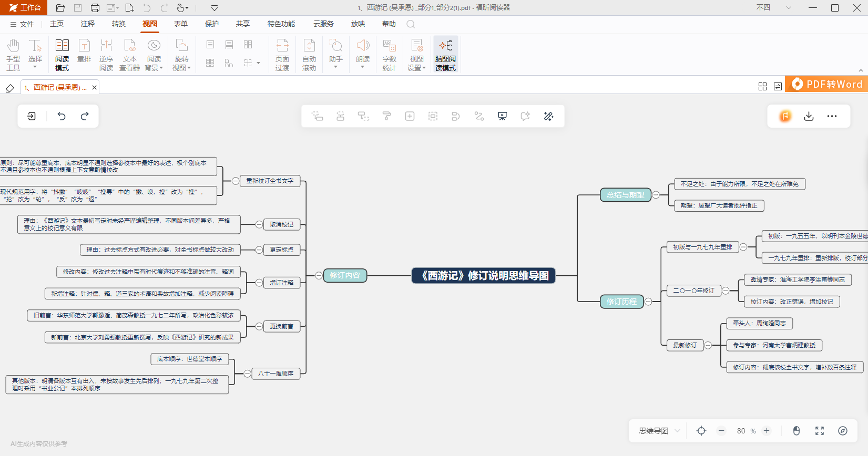This screenshot has height=456, width=868.
Task: Click the download icon in mind map panel
Action: click(809, 116)
